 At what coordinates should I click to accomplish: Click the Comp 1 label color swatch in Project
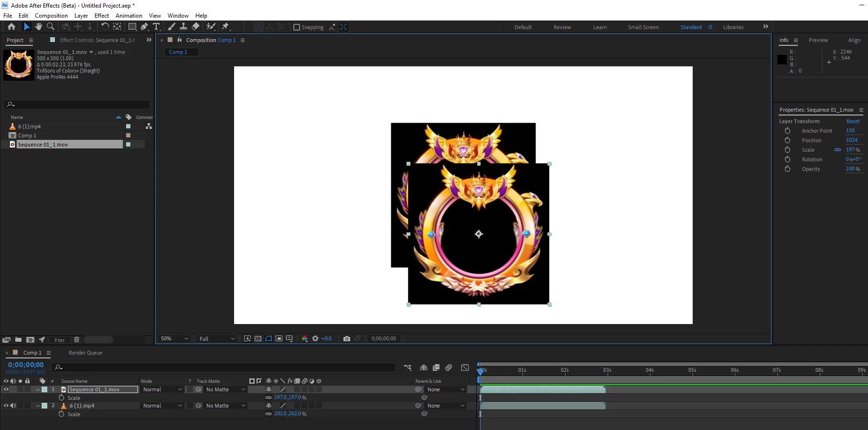[x=128, y=136]
